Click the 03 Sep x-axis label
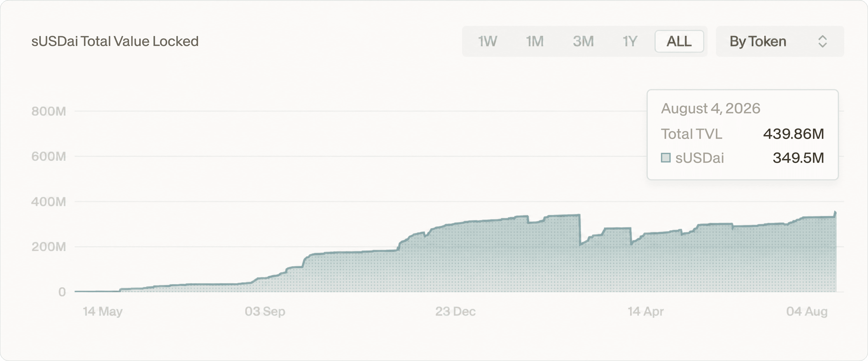Viewport: 868px width, 361px height. tap(265, 311)
